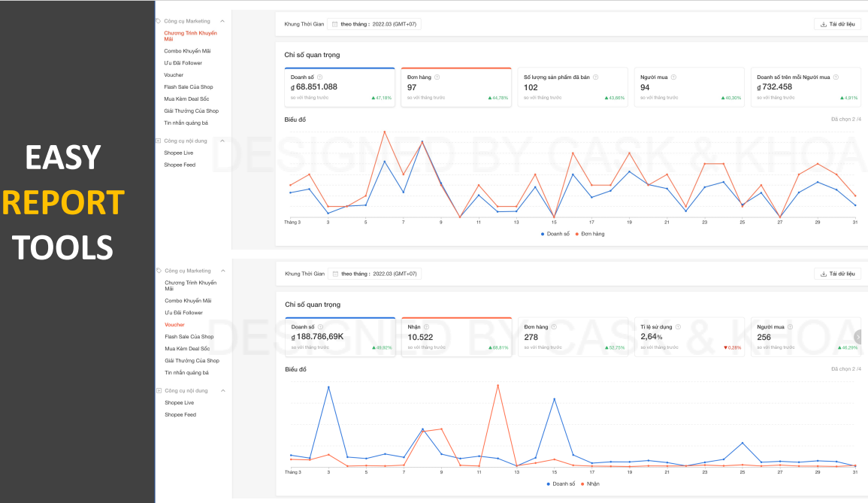Click the info icon next to Nhận label

[427, 327]
